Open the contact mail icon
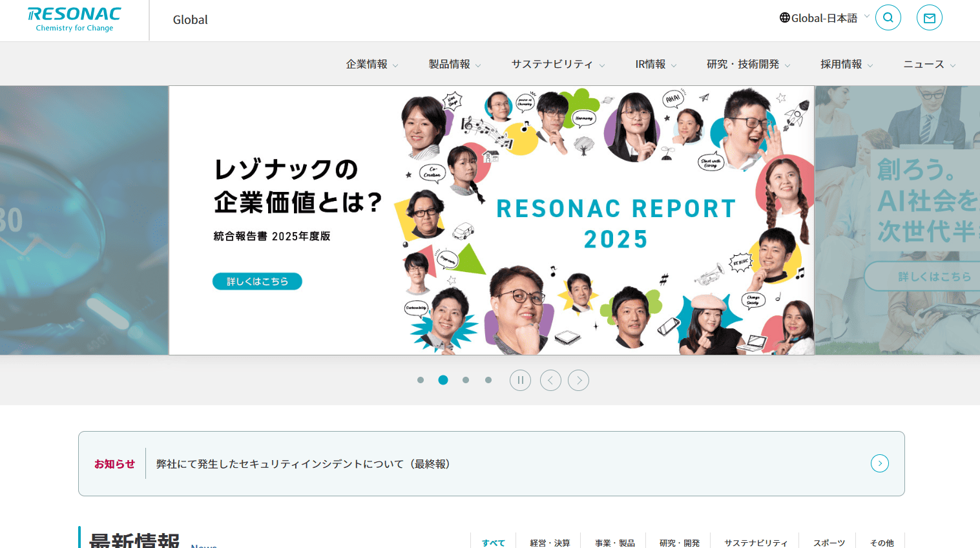Image resolution: width=980 pixels, height=548 pixels. (x=929, y=18)
